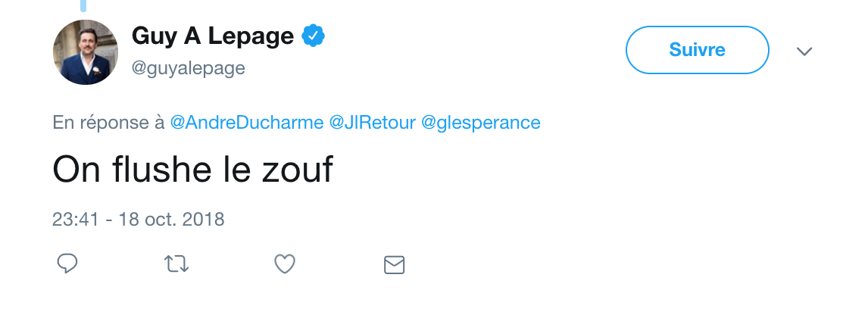Like the tweet with the heart icon
This screenshot has width=868, height=312.
(x=285, y=264)
